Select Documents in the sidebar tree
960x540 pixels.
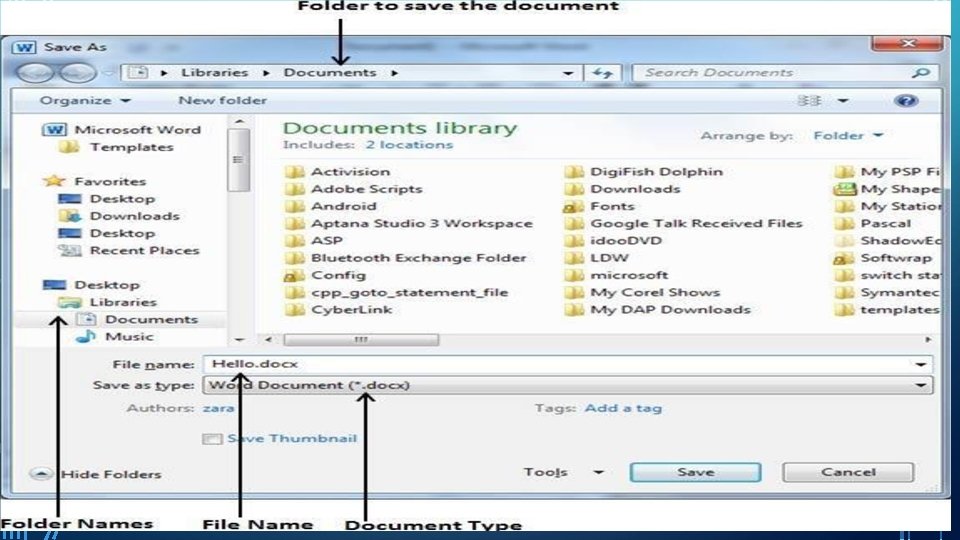tap(151, 319)
